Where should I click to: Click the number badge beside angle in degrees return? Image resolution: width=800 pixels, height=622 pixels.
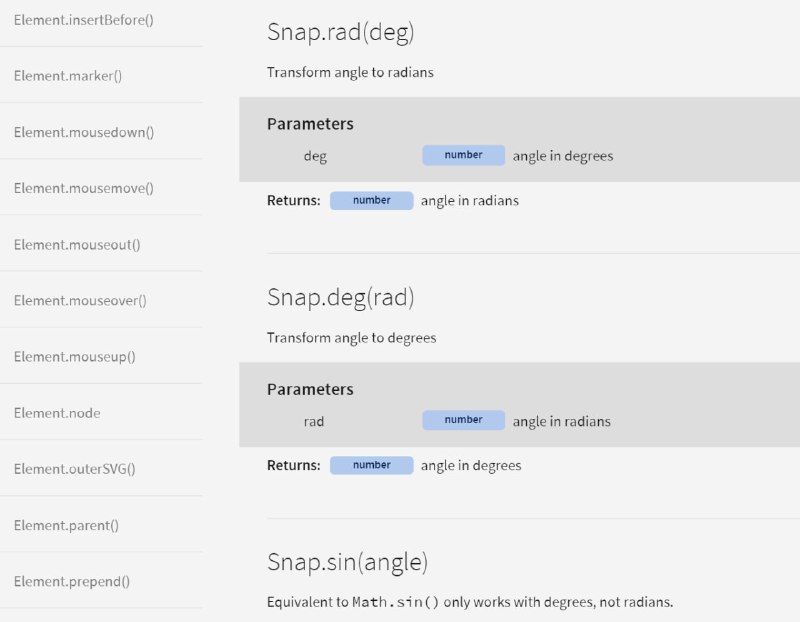click(x=371, y=465)
